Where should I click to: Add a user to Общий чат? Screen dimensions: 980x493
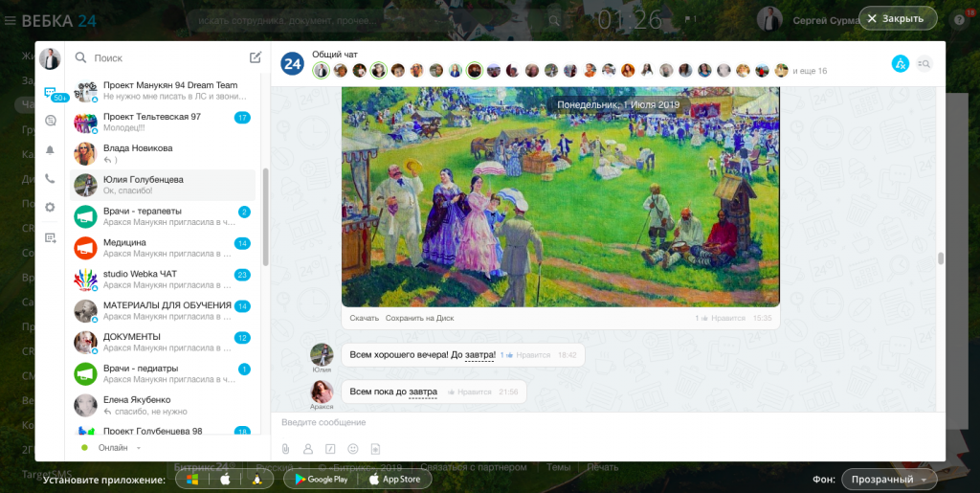pyautogui.click(x=900, y=63)
